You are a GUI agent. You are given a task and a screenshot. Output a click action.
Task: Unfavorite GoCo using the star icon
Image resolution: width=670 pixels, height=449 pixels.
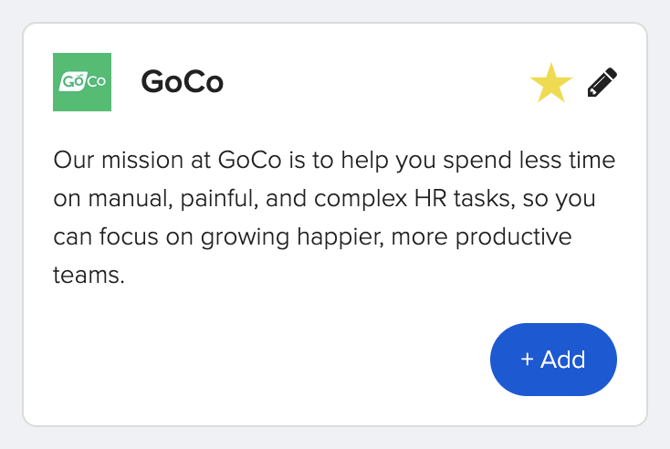tap(551, 83)
